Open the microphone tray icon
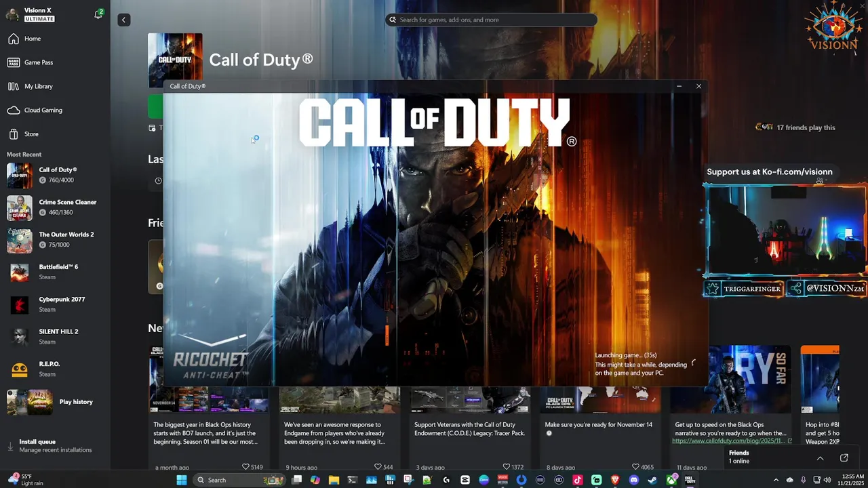Screen dimensions: 868x488 click(804, 480)
